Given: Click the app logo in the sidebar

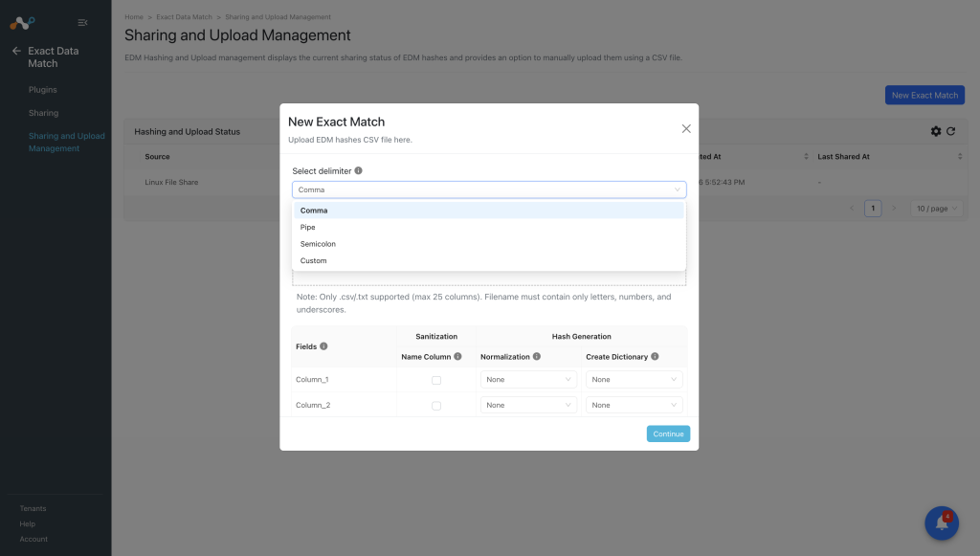Looking at the screenshot, I should (22, 23).
